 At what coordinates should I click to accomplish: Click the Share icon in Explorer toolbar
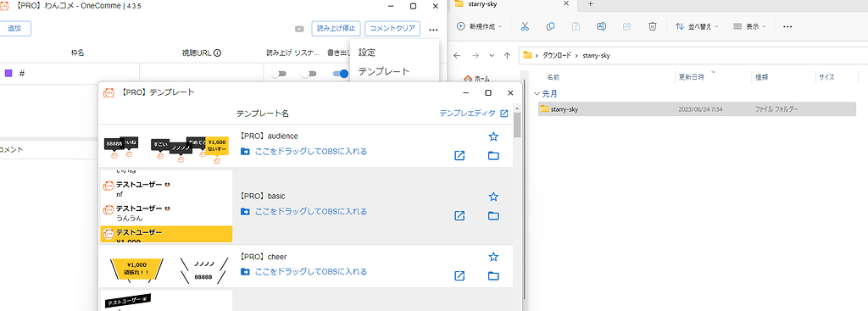(x=627, y=26)
